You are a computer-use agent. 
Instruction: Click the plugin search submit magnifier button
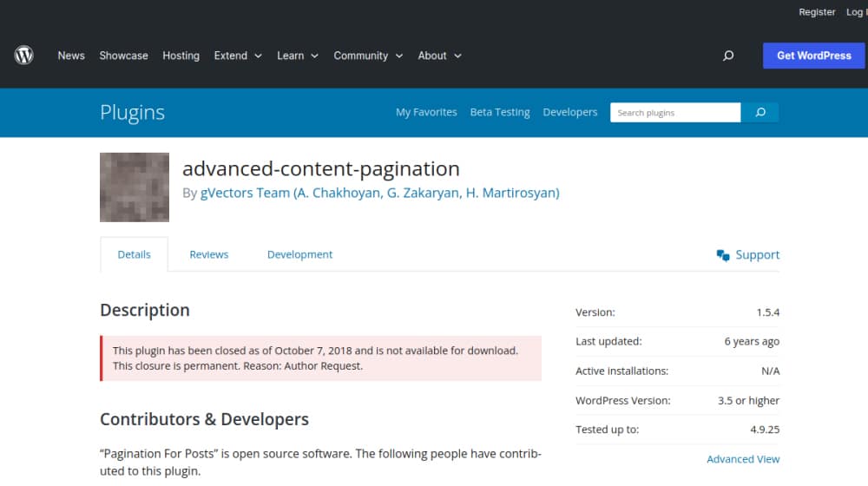coord(760,112)
